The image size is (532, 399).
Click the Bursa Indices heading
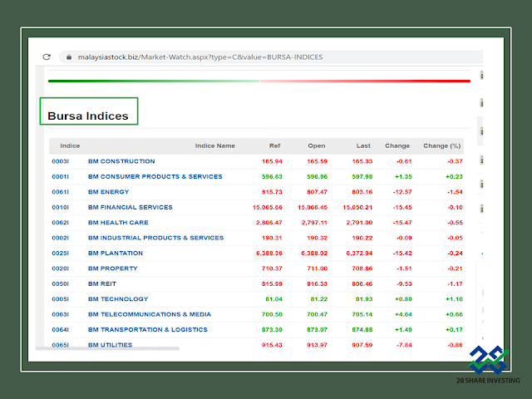(88, 116)
